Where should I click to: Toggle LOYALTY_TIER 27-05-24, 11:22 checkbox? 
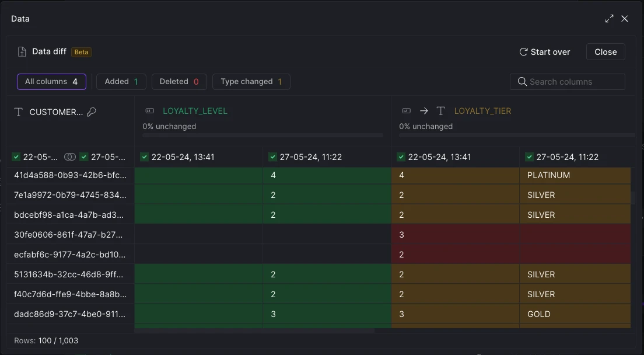pos(529,157)
